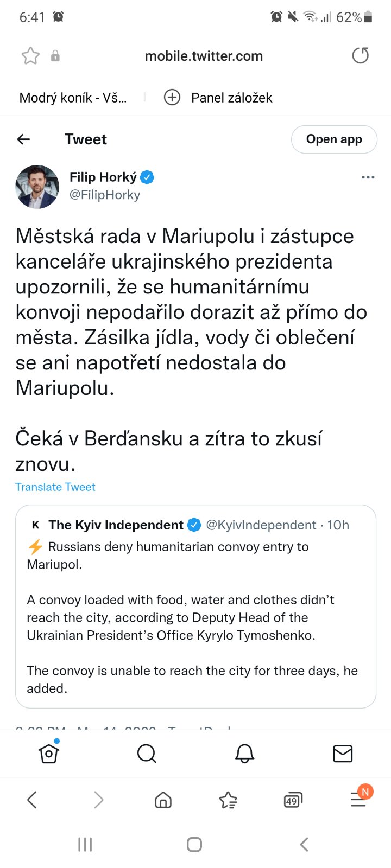Add a bookmark with Panel záložek plus
This screenshot has height=868, width=391.
click(x=172, y=98)
